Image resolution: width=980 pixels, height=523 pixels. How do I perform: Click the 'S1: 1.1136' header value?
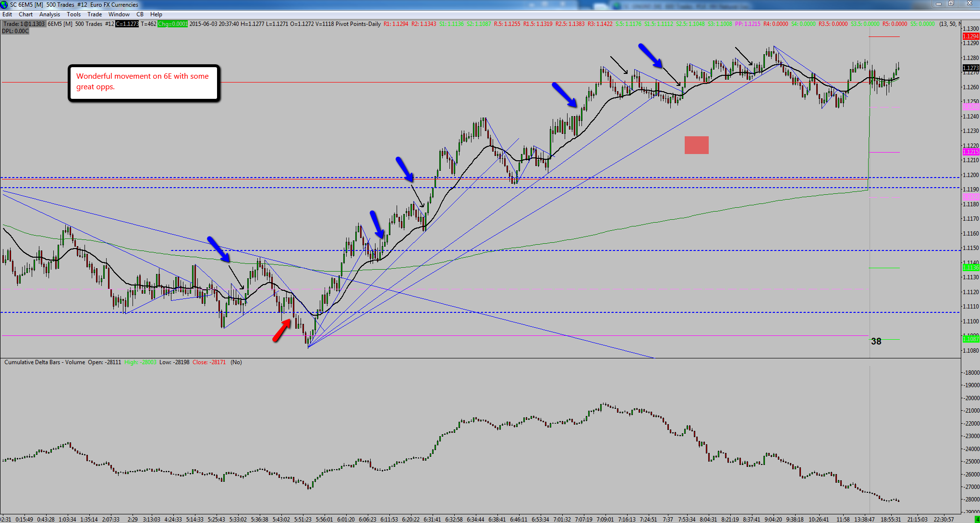click(x=452, y=24)
